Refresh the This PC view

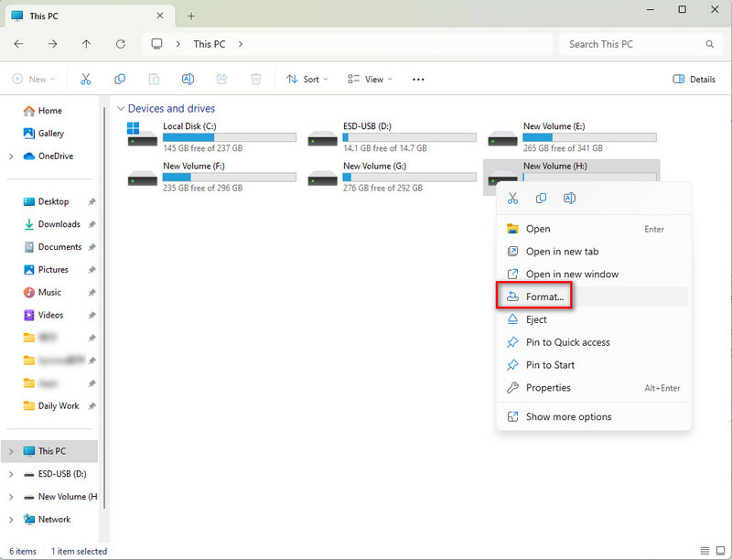[121, 44]
